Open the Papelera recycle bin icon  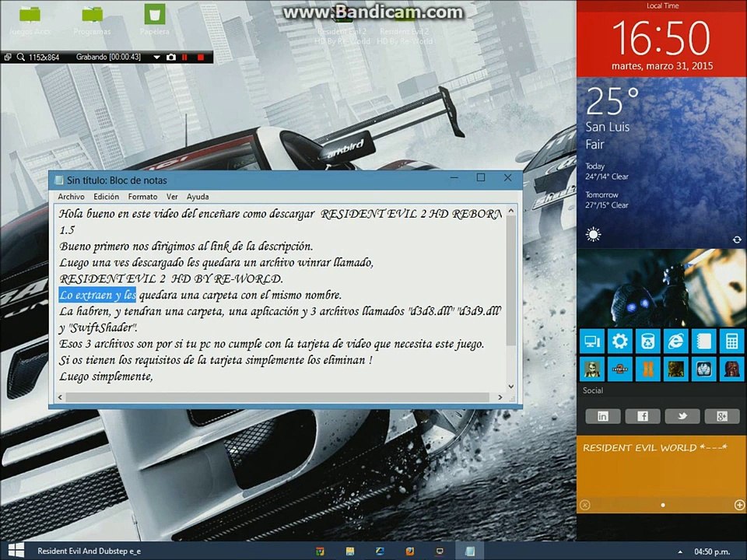[154, 19]
